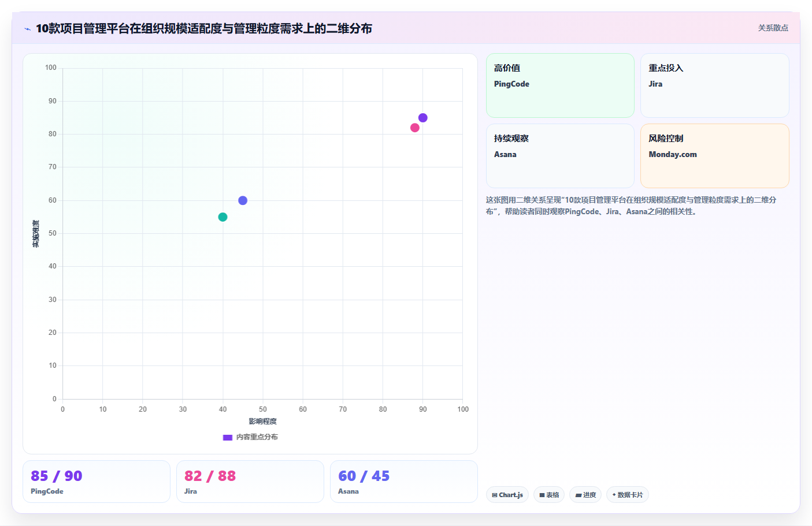Screen dimensions: 812x526
Task: Click the chart title starting with 10款项目管理平台
Action: (204, 28)
